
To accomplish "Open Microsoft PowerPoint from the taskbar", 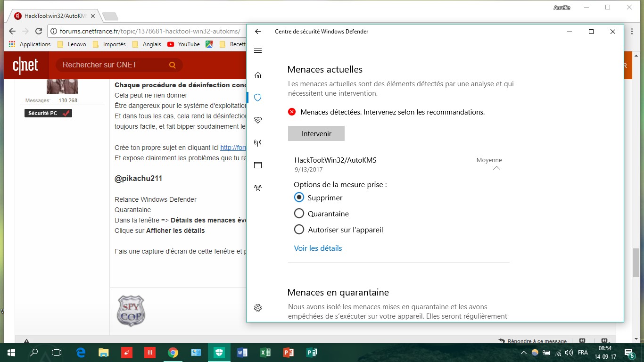I will 289,353.
